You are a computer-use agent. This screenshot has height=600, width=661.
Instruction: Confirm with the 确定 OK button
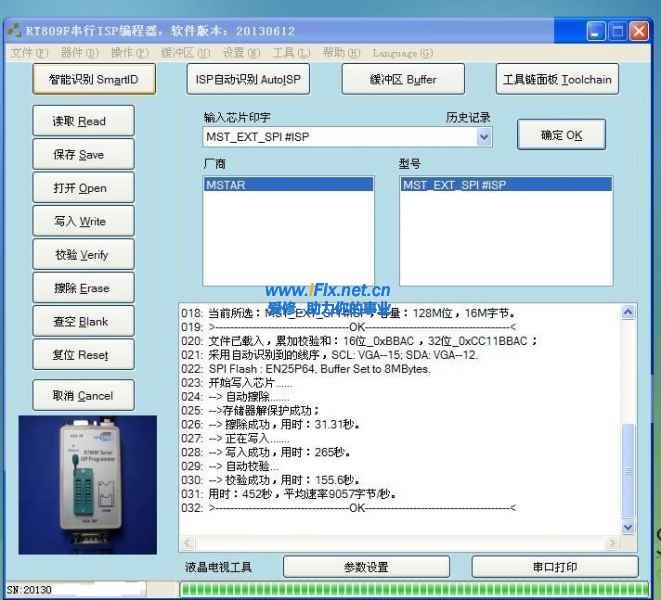point(562,135)
